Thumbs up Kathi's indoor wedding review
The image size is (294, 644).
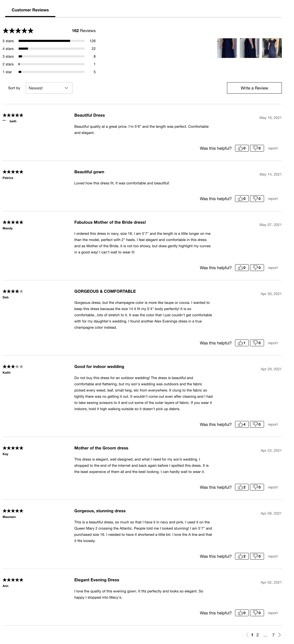point(242,424)
